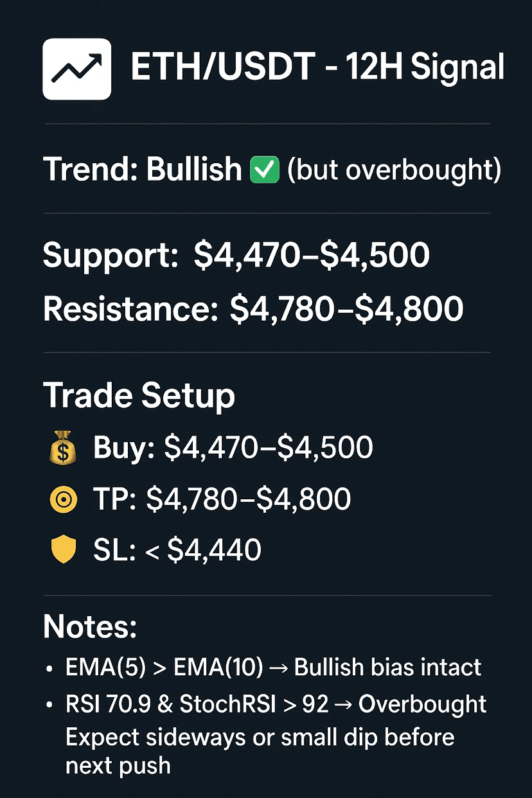The width and height of the screenshot is (532, 798).
Task: Click the Bullish bias intact text
Action: (x=387, y=668)
